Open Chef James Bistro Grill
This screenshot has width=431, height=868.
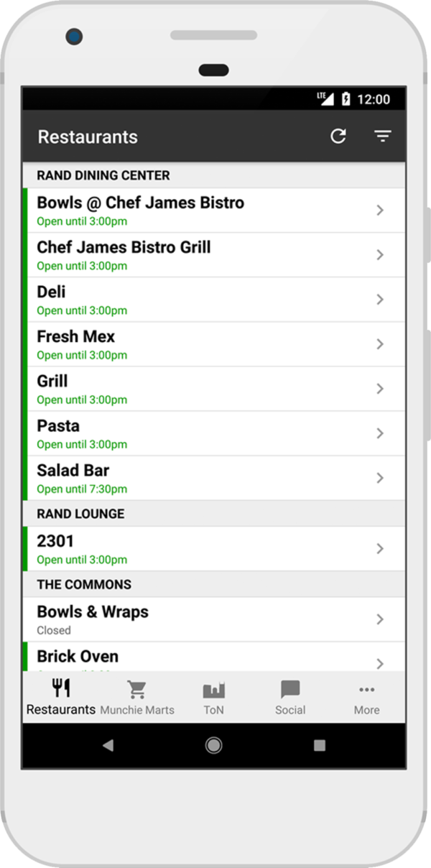[215, 254]
